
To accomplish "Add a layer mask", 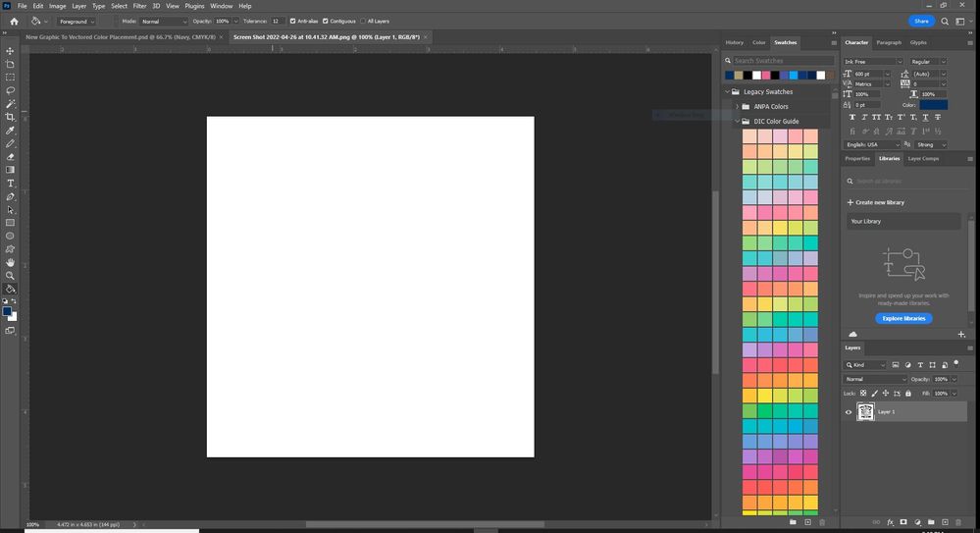I will [903, 522].
